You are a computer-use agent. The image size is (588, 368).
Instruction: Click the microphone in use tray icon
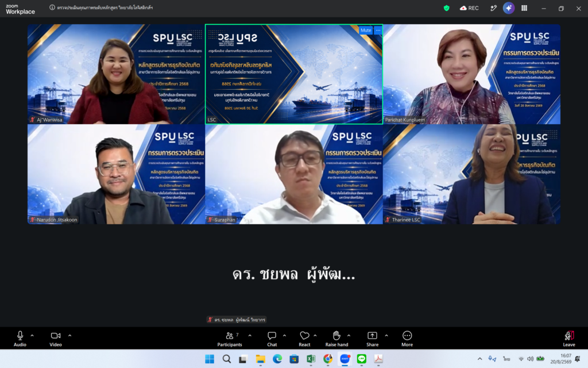pos(492,359)
